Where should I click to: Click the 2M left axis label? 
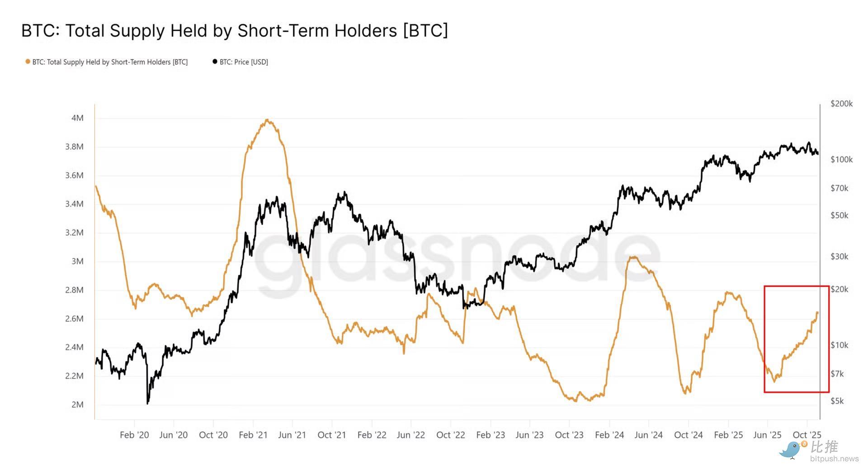pos(77,404)
